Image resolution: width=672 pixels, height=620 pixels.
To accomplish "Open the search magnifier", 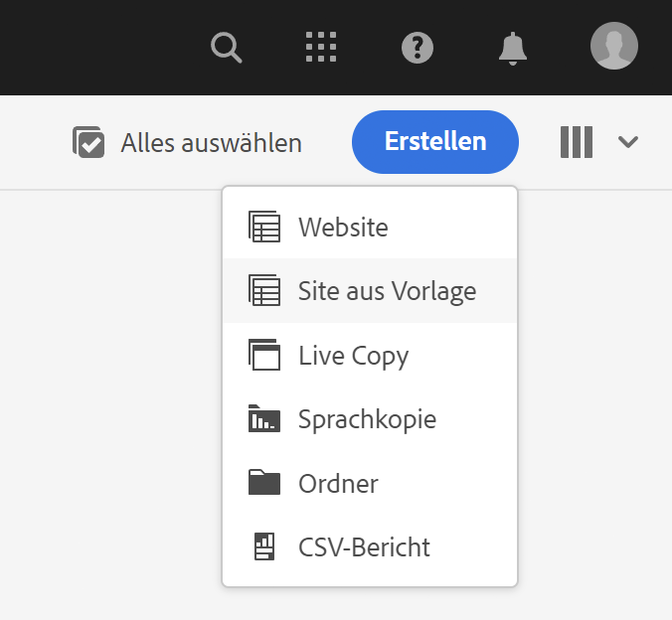I will pyautogui.click(x=227, y=47).
